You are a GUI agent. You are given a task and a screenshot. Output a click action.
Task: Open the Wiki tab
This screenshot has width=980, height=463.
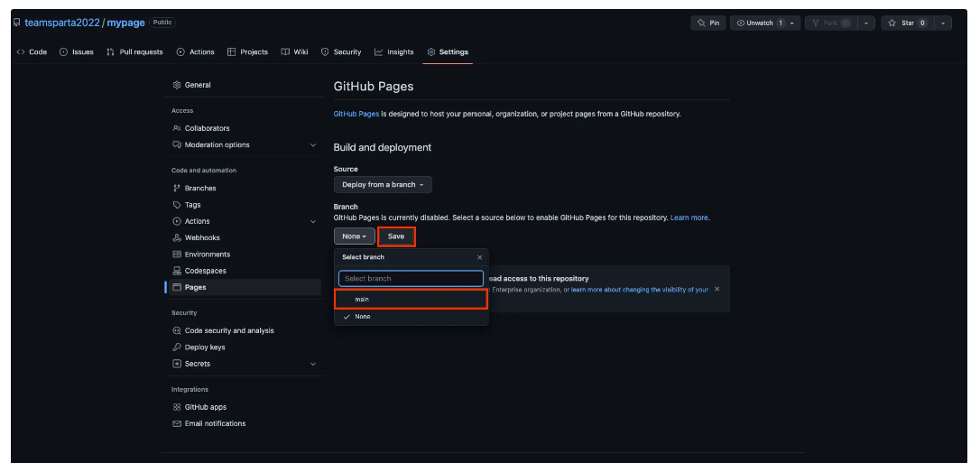294,51
